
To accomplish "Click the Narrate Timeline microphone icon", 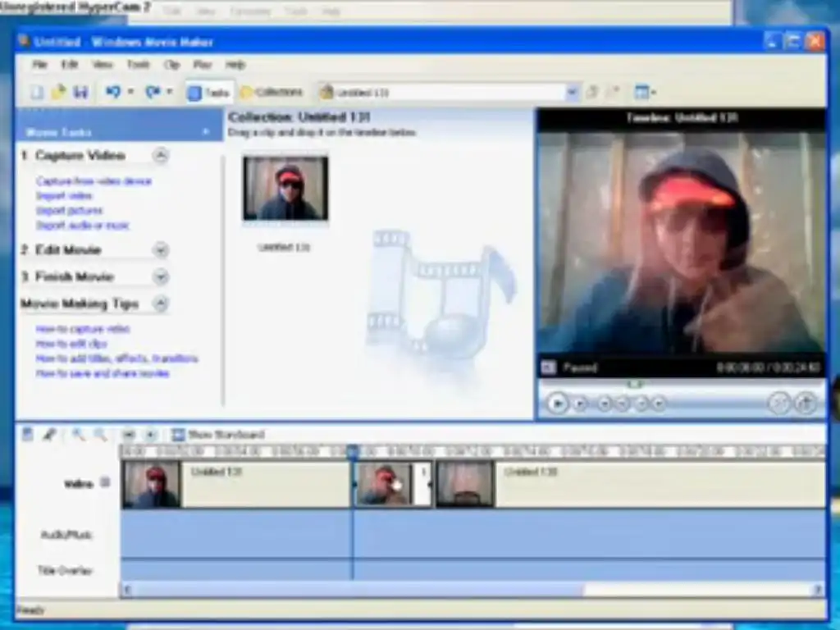I will [x=50, y=435].
